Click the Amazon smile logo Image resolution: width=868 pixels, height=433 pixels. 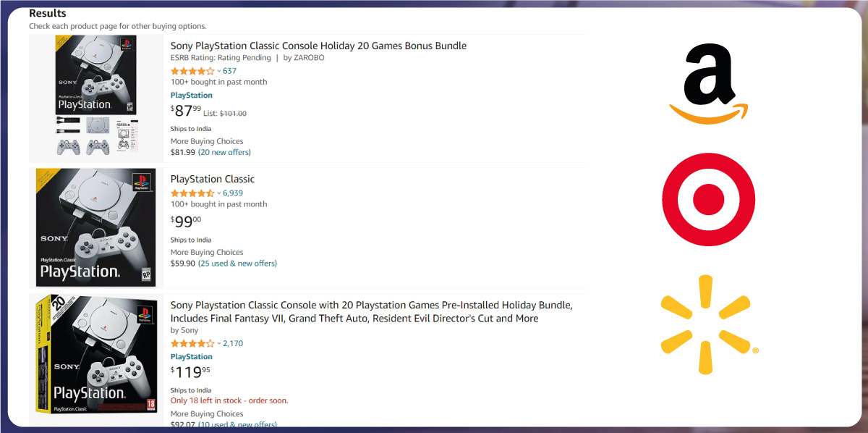click(x=709, y=84)
